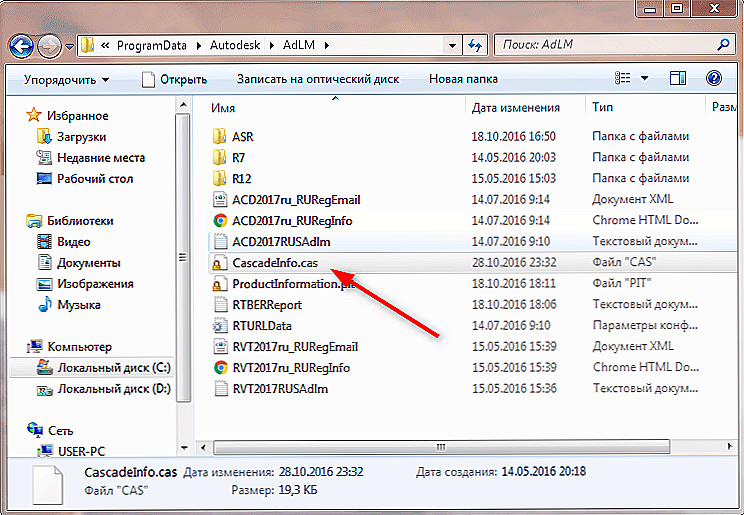Screen dimensions: 744x515
Task: Go back with the Back arrow button
Action: point(21,46)
